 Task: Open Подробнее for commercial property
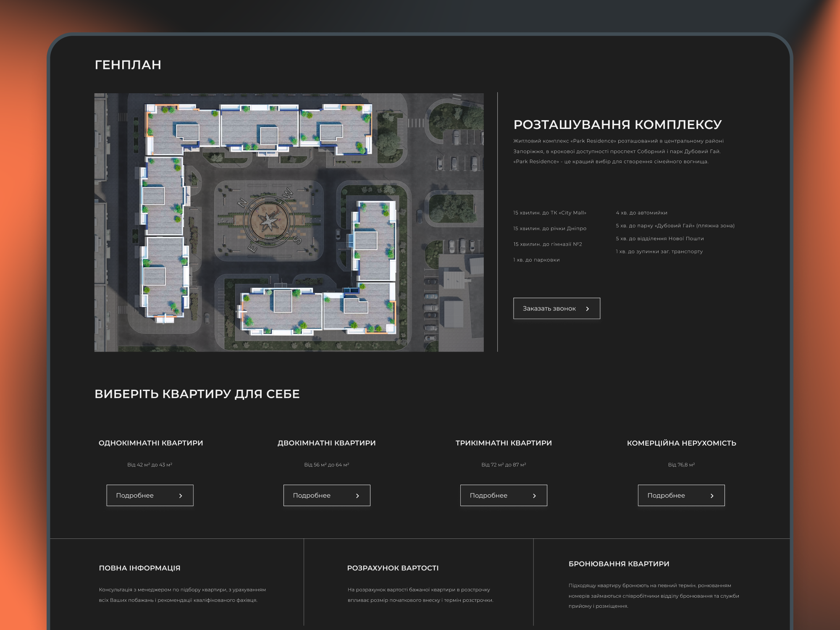(681, 496)
